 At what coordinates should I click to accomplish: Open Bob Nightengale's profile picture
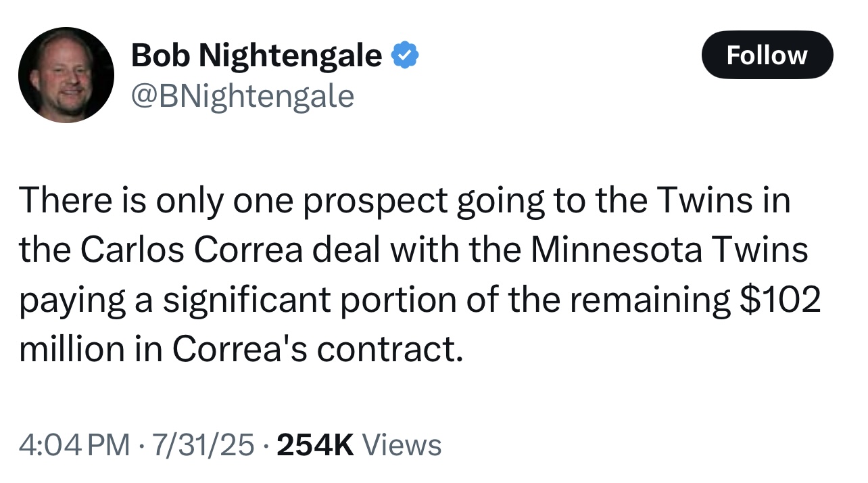pyautogui.click(x=66, y=75)
